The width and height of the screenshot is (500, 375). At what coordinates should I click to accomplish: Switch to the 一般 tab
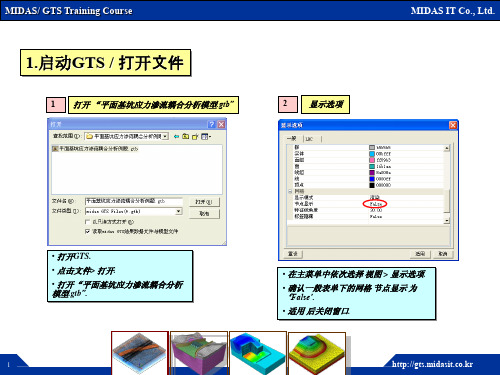(x=292, y=138)
